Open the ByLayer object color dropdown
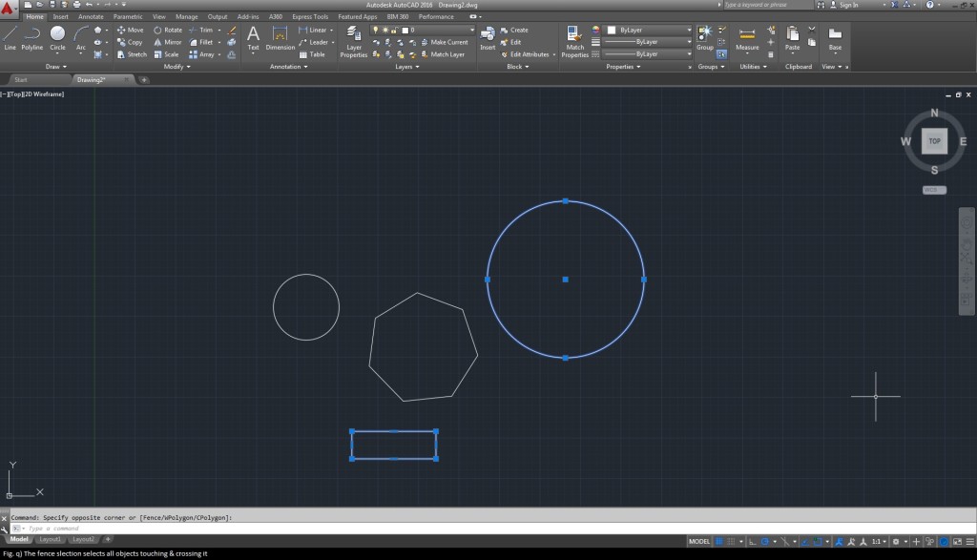This screenshot has width=977, height=560. pyautogui.click(x=649, y=30)
